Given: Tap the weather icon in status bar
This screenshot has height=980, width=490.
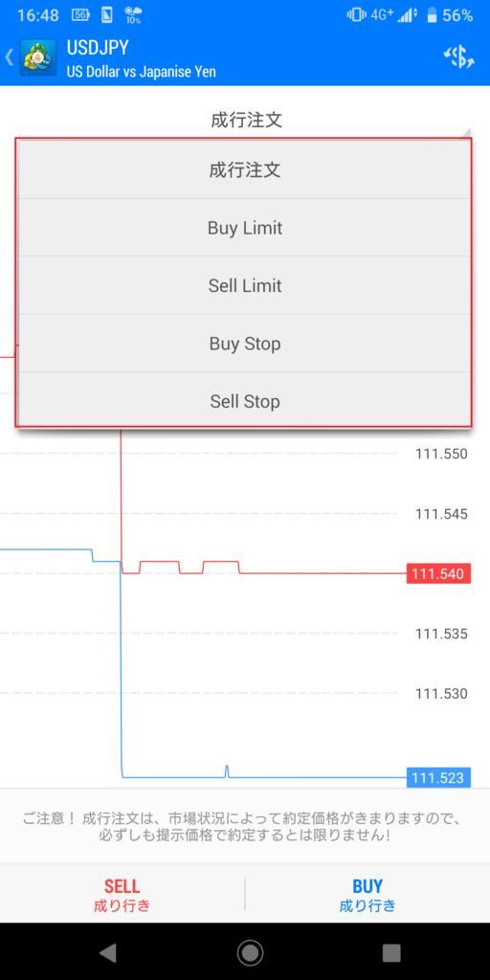Looking at the screenshot, I should (132, 15).
